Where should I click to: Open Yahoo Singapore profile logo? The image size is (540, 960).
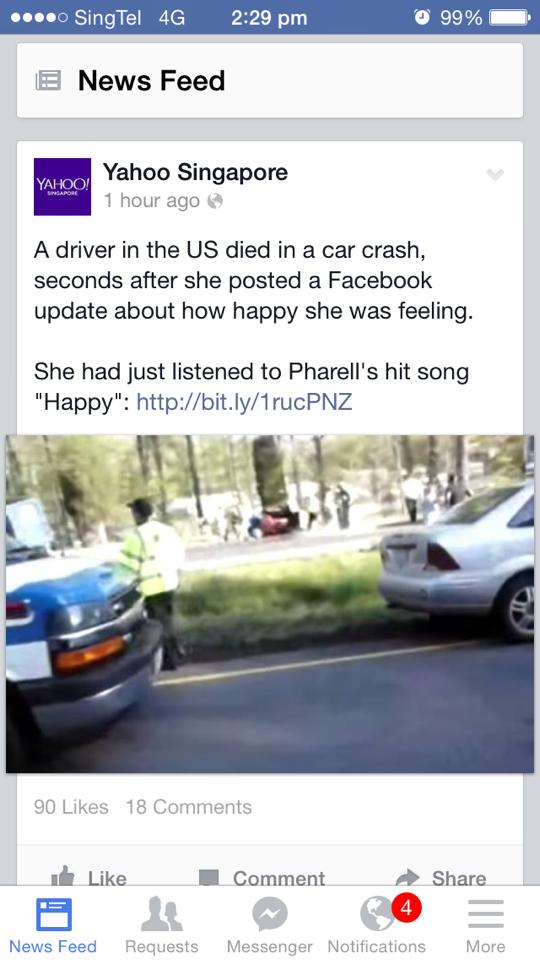(62, 187)
